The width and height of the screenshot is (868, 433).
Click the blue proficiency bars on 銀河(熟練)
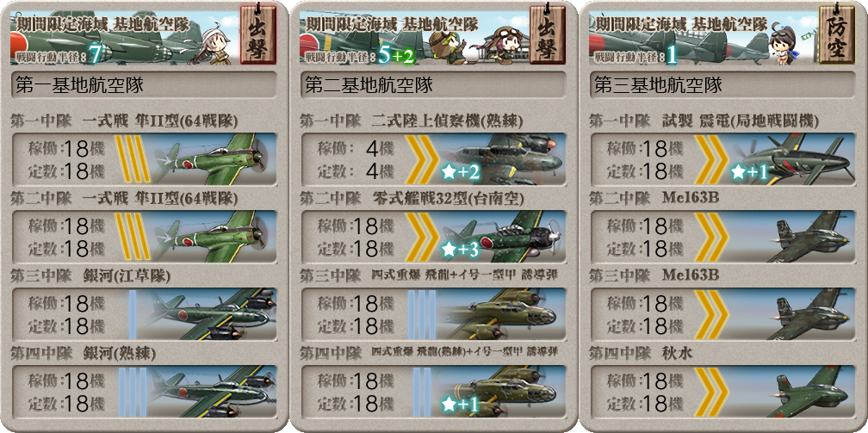(x=132, y=392)
